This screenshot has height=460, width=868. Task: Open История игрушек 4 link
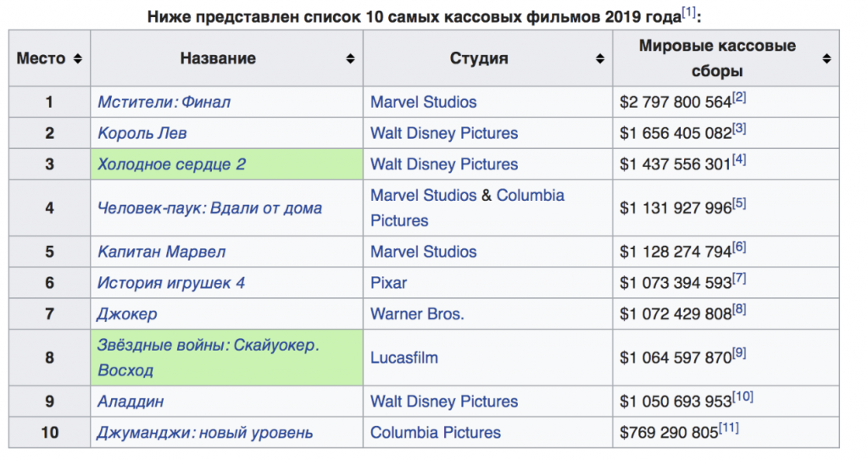click(171, 283)
